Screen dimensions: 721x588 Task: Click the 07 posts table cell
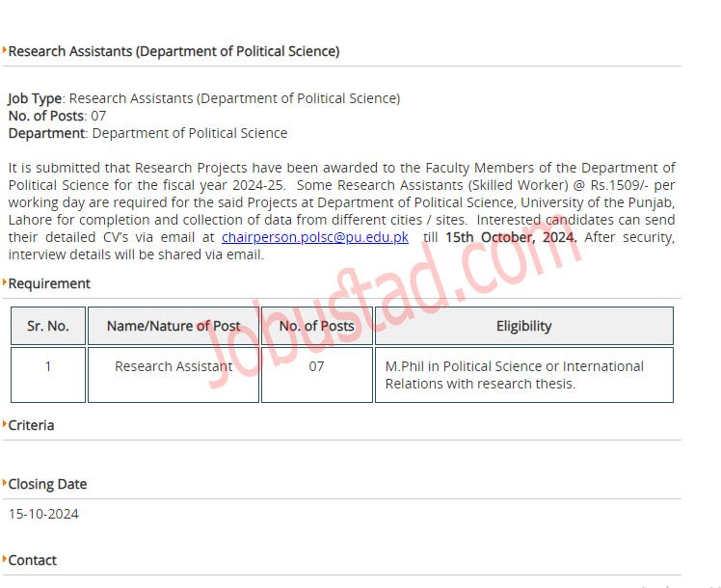point(317,375)
